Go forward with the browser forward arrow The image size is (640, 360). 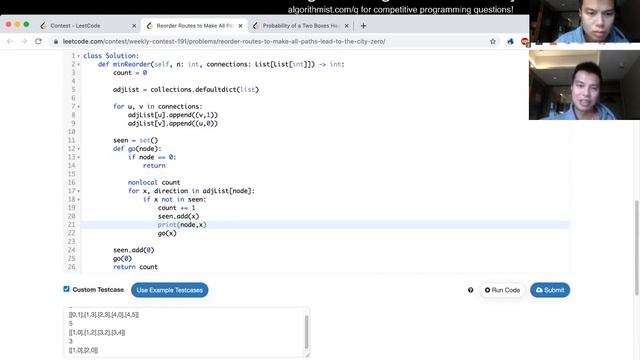[24, 41]
